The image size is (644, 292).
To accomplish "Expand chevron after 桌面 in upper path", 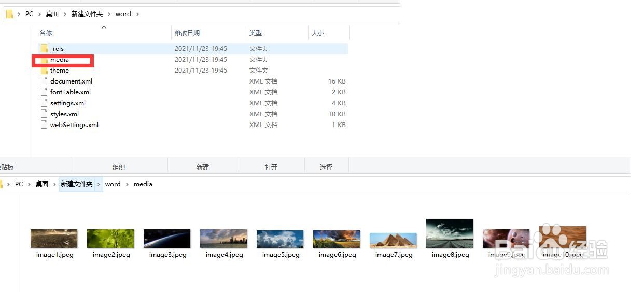I will (65, 14).
